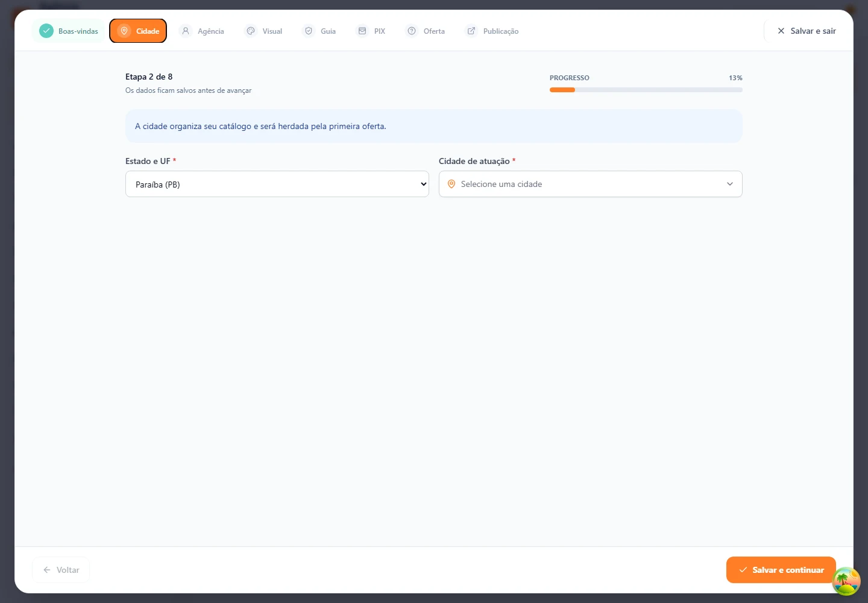Expand the Selecione uma cidade dropdown
The image size is (868, 603).
(591, 184)
